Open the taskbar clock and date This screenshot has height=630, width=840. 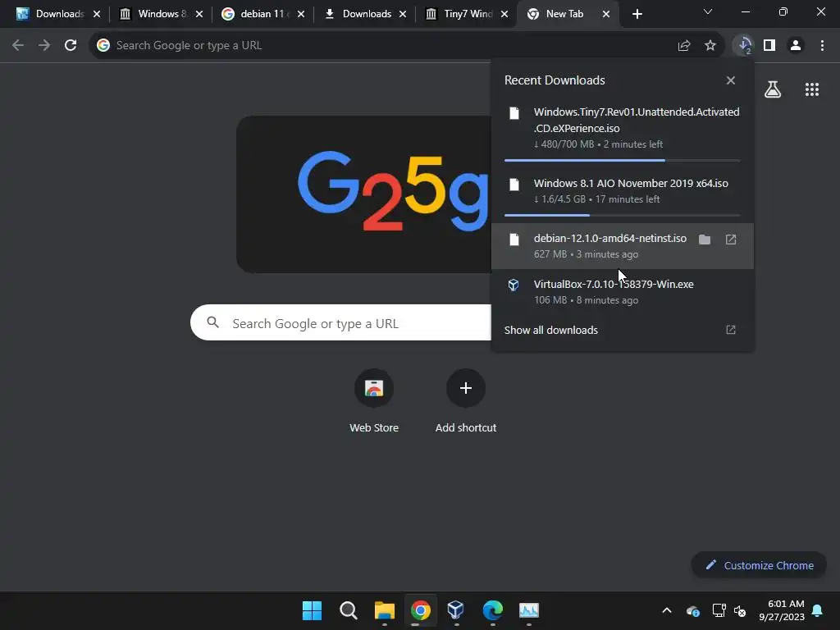pos(782,610)
